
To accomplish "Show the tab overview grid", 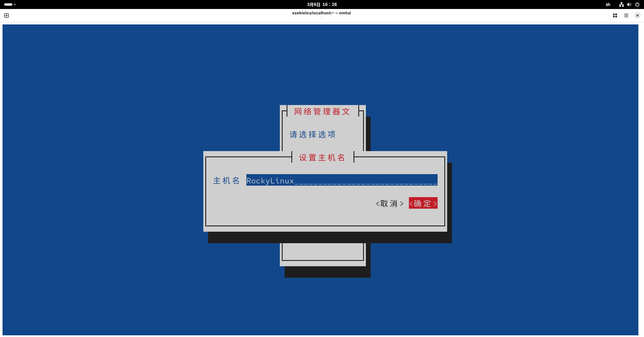I will point(615,15).
